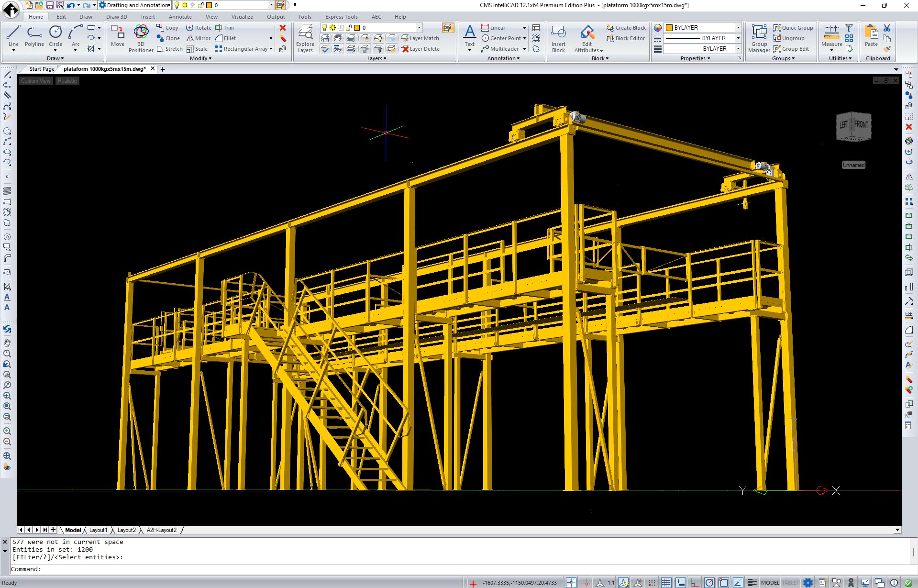Click the Custom View label

[35, 81]
